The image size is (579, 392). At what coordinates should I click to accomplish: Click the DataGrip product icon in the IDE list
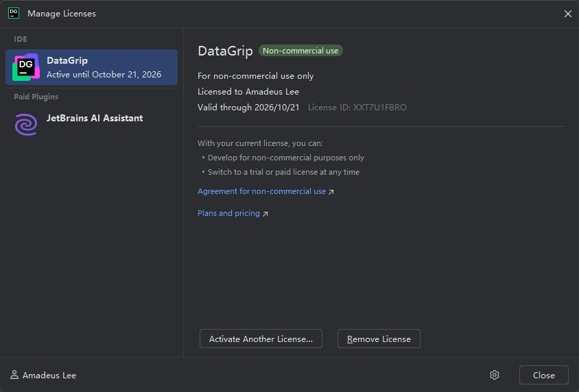click(x=26, y=67)
